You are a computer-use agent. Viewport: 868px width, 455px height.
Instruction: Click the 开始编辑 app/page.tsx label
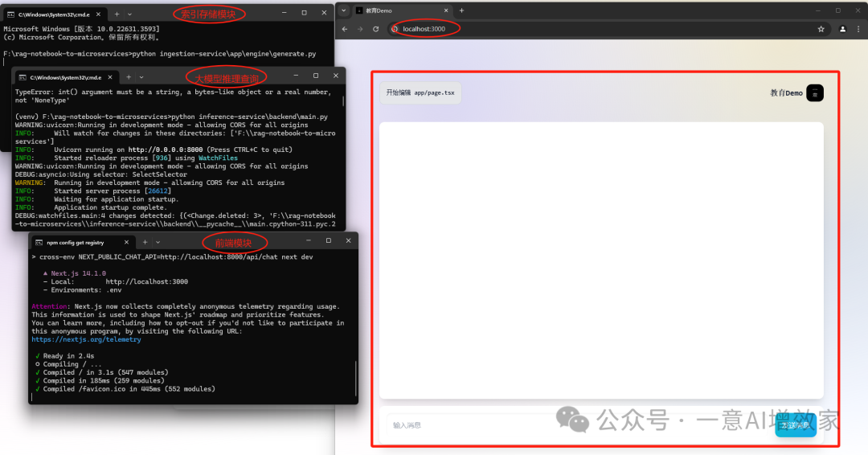click(420, 92)
